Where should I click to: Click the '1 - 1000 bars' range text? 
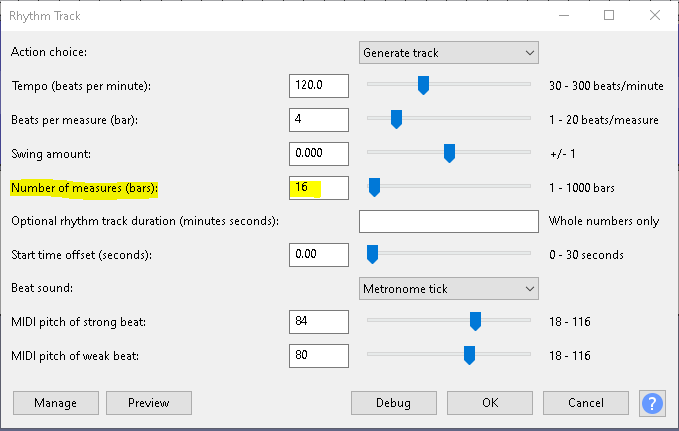point(582,188)
